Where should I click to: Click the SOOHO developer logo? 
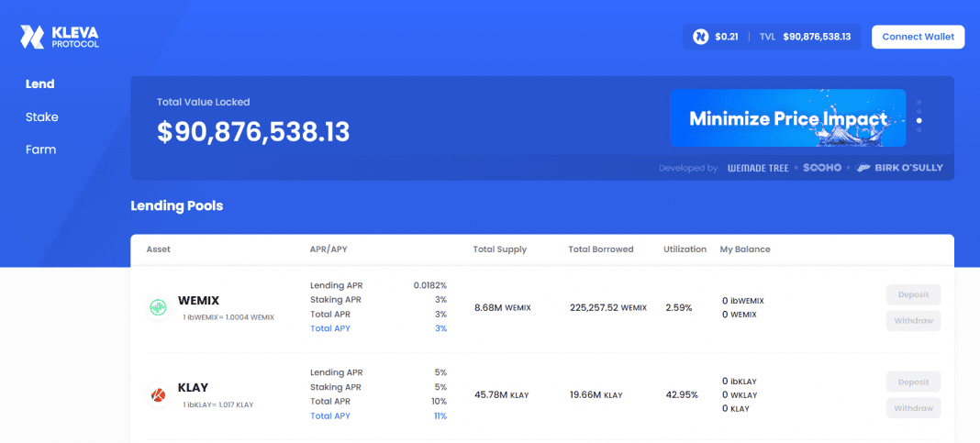click(x=822, y=168)
